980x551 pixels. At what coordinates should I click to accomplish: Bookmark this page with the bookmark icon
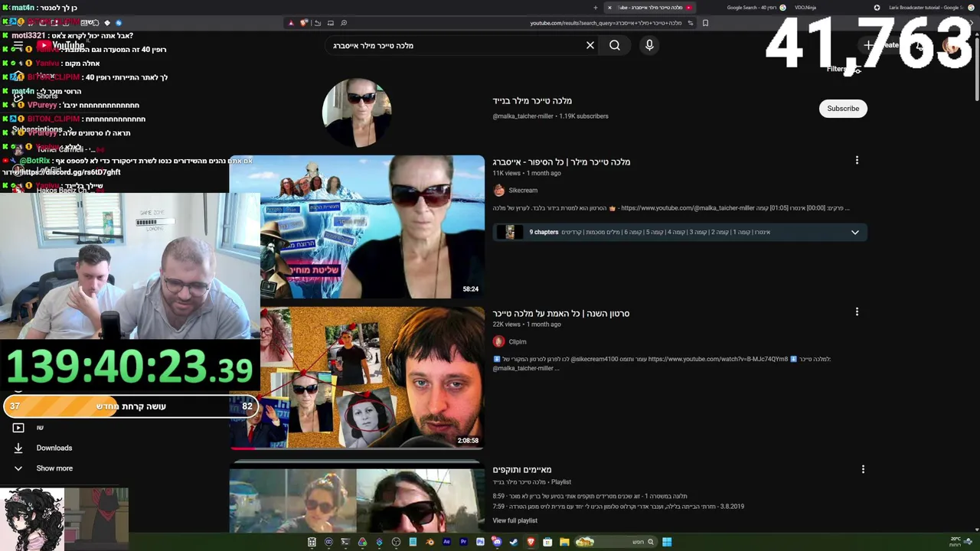(705, 23)
